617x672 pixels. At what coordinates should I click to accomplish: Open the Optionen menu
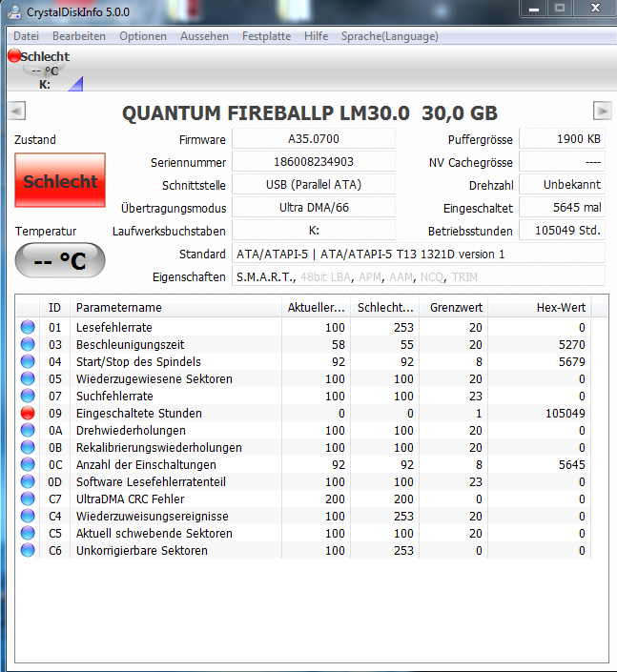143,36
